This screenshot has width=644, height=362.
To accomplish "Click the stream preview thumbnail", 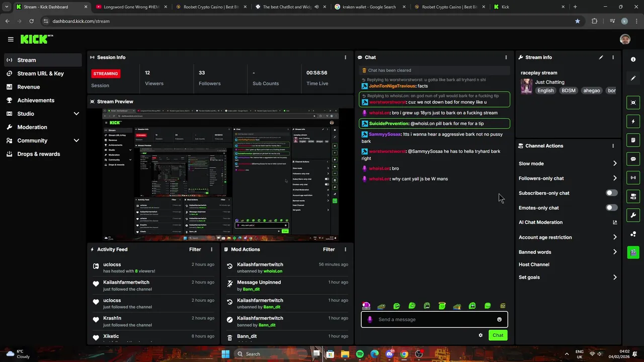I will point(220,175).
